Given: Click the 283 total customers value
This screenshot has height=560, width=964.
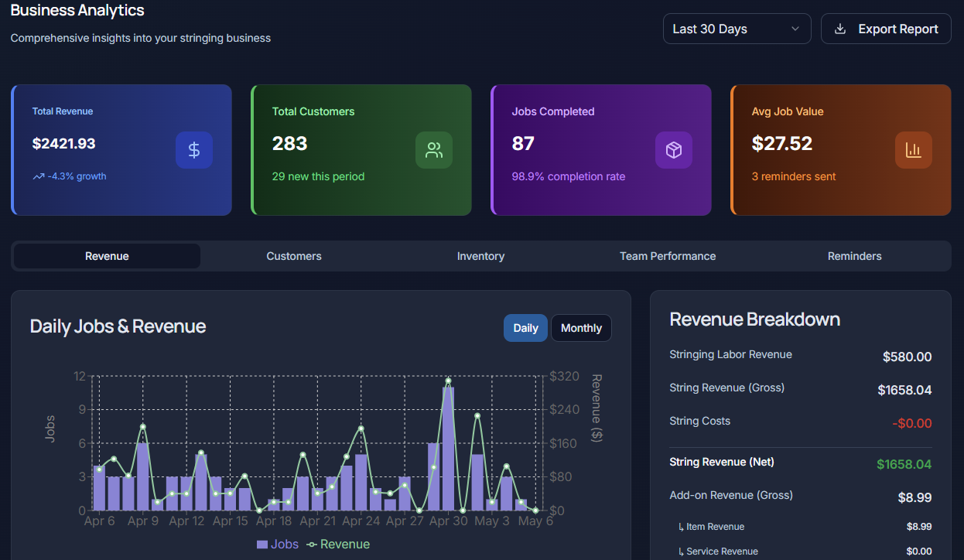Looking at the screenshot, I should point(289,143).
